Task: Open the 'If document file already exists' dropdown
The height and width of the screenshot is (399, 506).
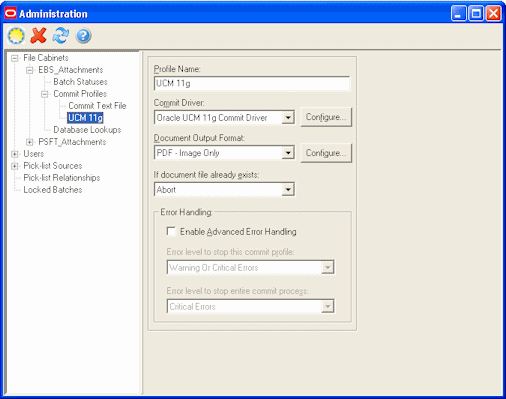Action: [288, 189]
